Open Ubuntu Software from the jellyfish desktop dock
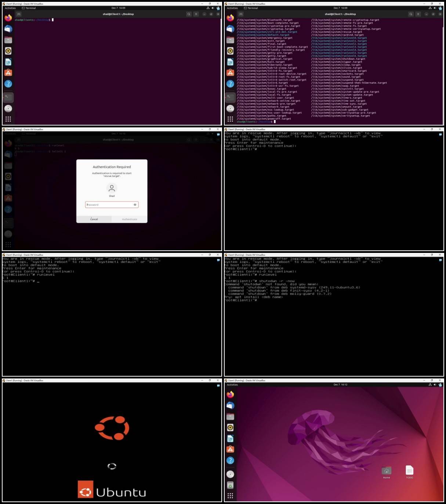 (230, 449)
